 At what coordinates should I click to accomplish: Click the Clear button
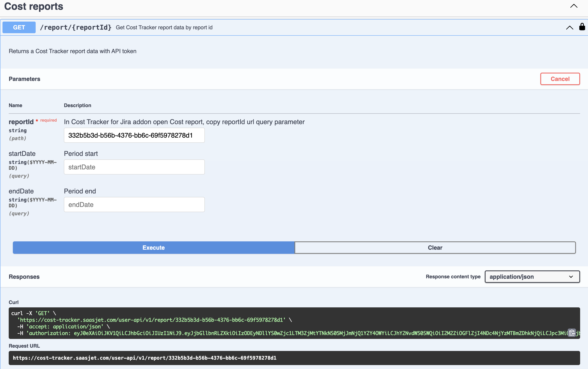(x=435, y=247)
